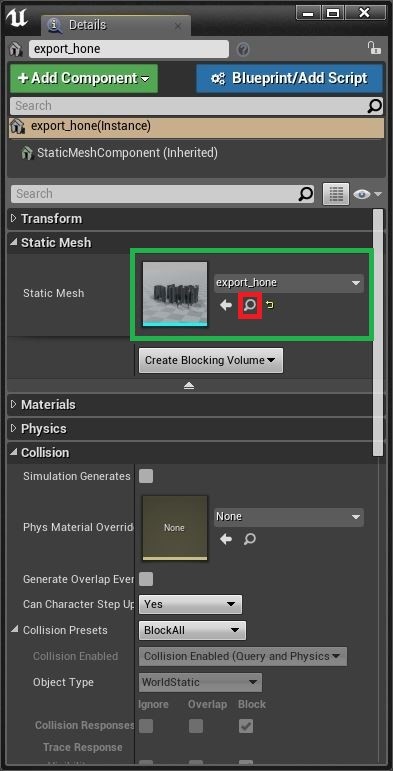
Task: Expand the Physics section
Action: (14, 428)
